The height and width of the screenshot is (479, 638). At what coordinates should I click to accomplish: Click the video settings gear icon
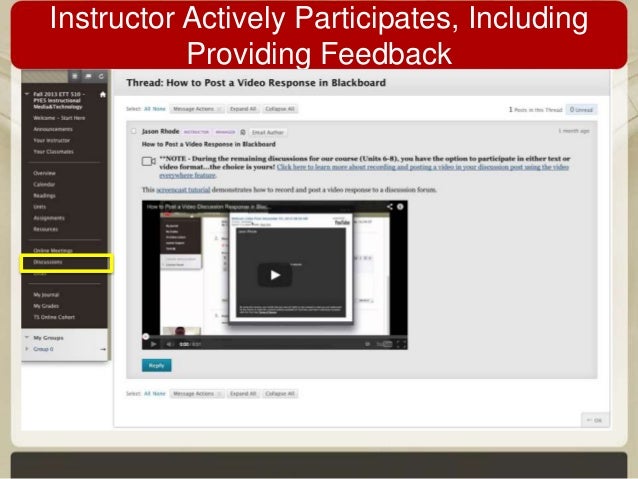coord(367,344)
